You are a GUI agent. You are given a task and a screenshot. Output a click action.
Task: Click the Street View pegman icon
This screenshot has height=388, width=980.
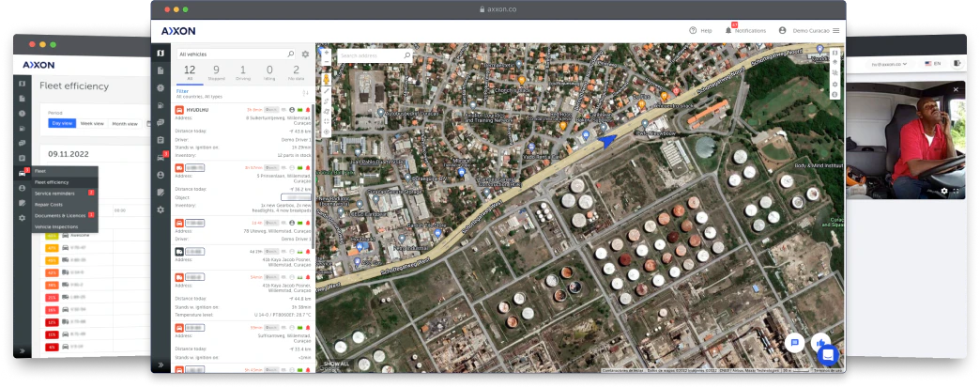[327, 79]
